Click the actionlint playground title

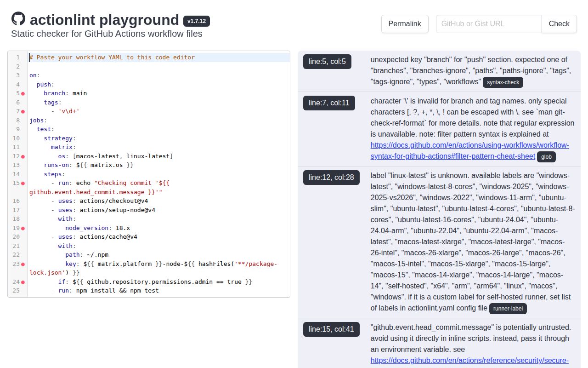point(104,20)
